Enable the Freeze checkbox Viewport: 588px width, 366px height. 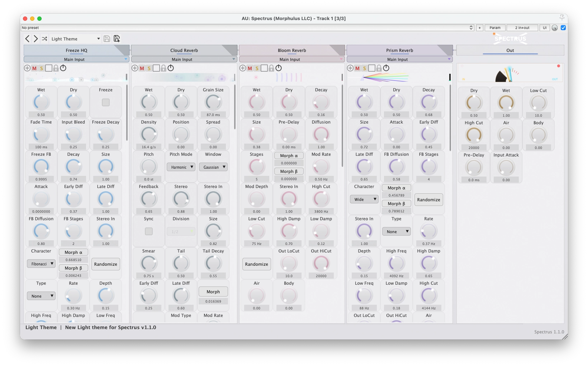[x=106, y=102]
